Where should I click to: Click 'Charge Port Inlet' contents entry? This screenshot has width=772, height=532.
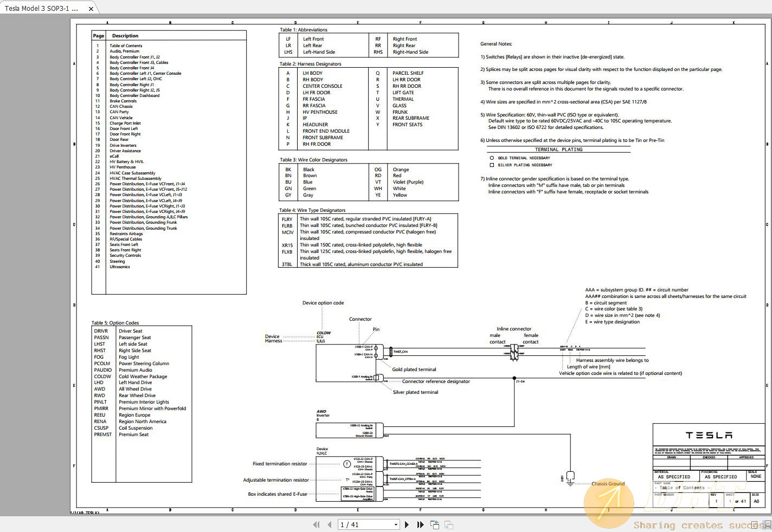125,123
